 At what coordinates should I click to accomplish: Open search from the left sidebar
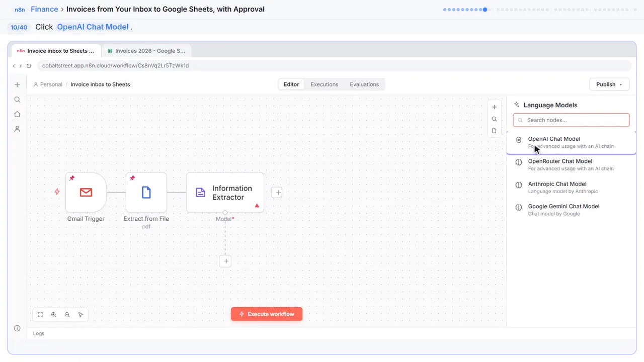[x=17, y=100]
